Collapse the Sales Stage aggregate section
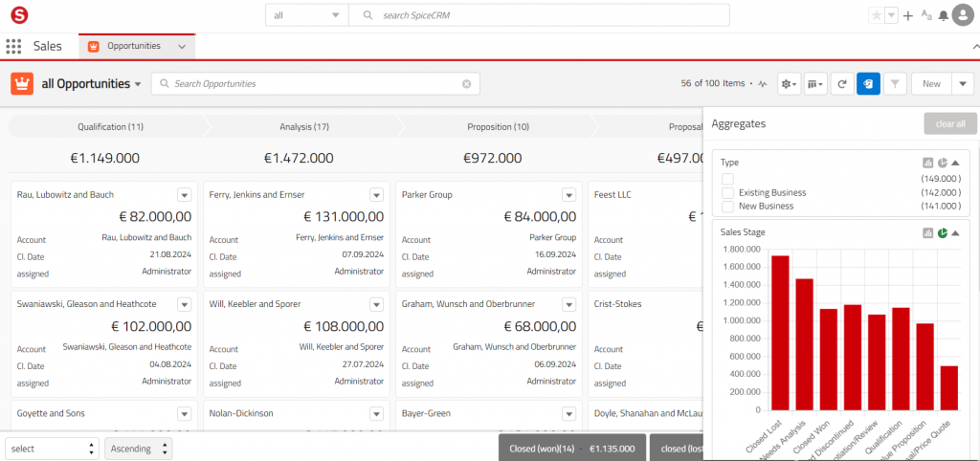The height and width of the screenshot is (461, 980). click(955, 233)
